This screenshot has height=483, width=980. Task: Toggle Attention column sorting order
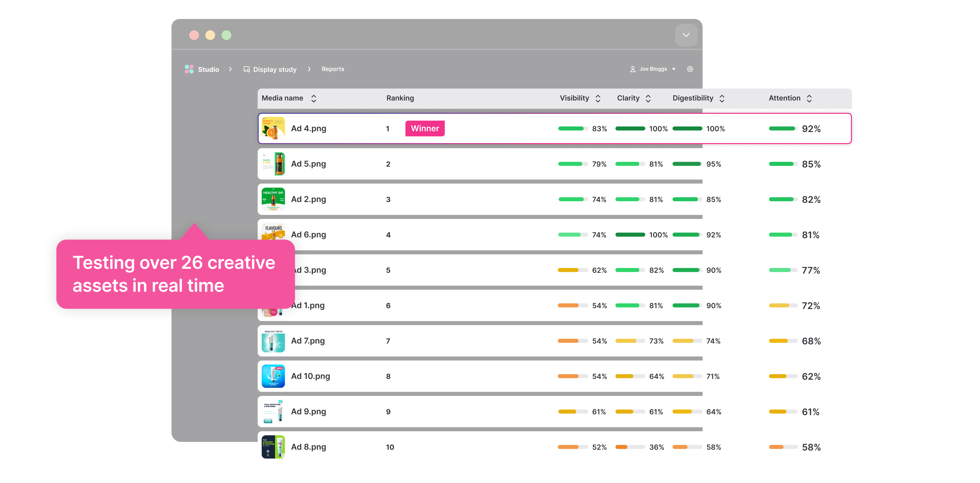[810, 98]
